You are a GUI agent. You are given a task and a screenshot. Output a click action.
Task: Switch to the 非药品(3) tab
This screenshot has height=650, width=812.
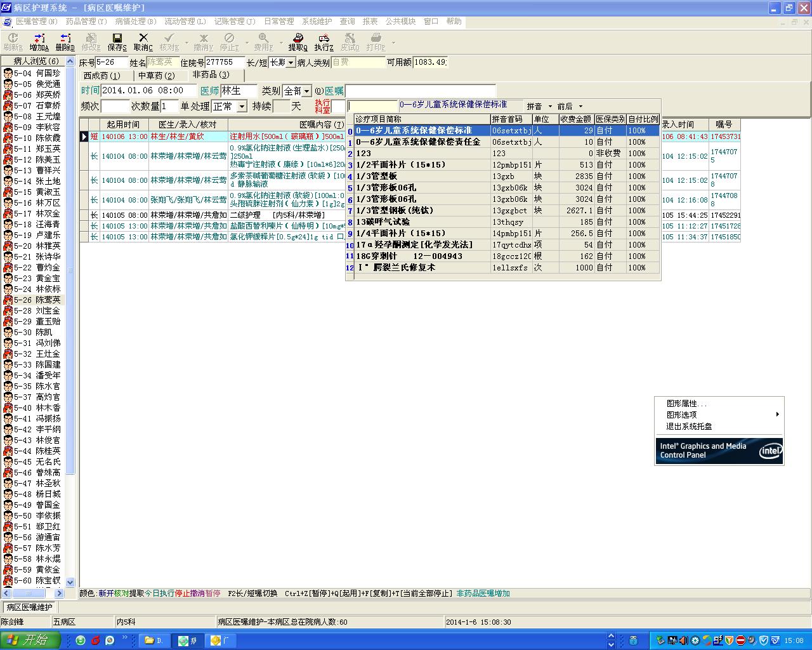click(x=211, y=75)
